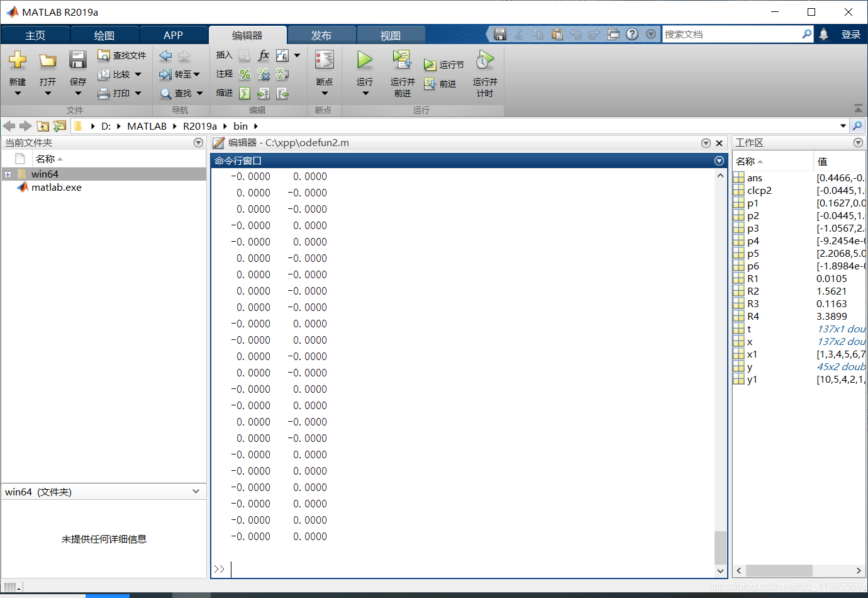Viewport: 868px width, 598px height.
Task: Open the 命令行窗口 actions menu
Action: tap(719, 161)
